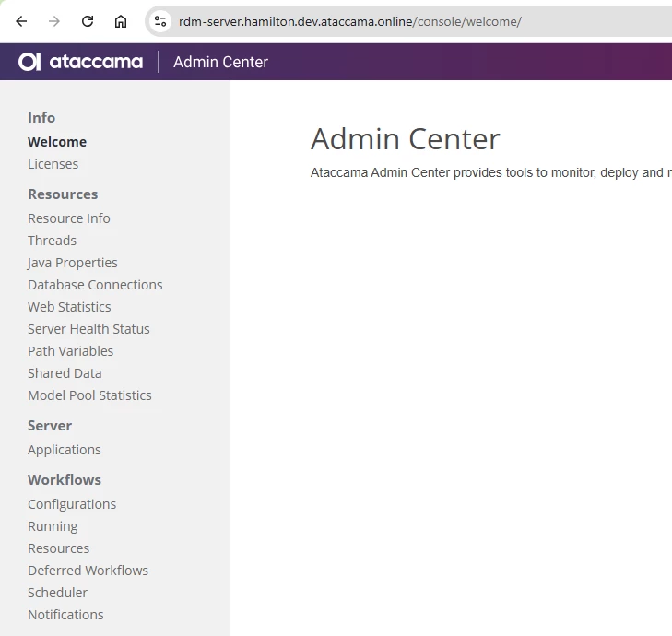The height and width of the screenshot is (636, 672).
Task: Click the Info section heading
Action: 41,118
